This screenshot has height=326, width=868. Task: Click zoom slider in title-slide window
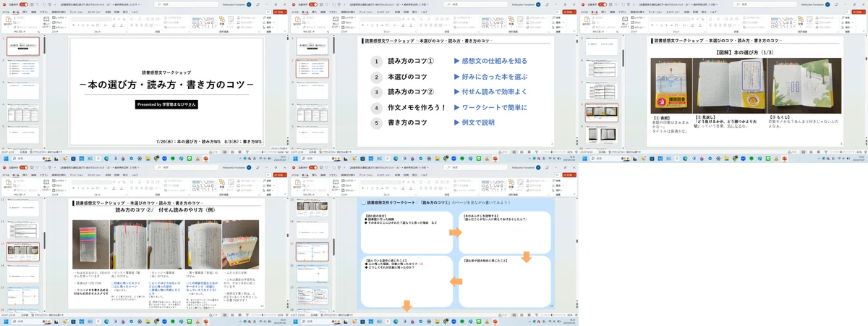click(265, 152)
